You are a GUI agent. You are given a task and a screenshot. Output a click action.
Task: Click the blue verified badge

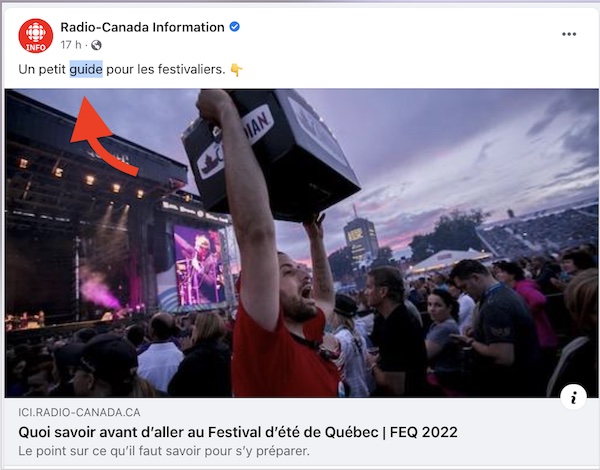234,27
